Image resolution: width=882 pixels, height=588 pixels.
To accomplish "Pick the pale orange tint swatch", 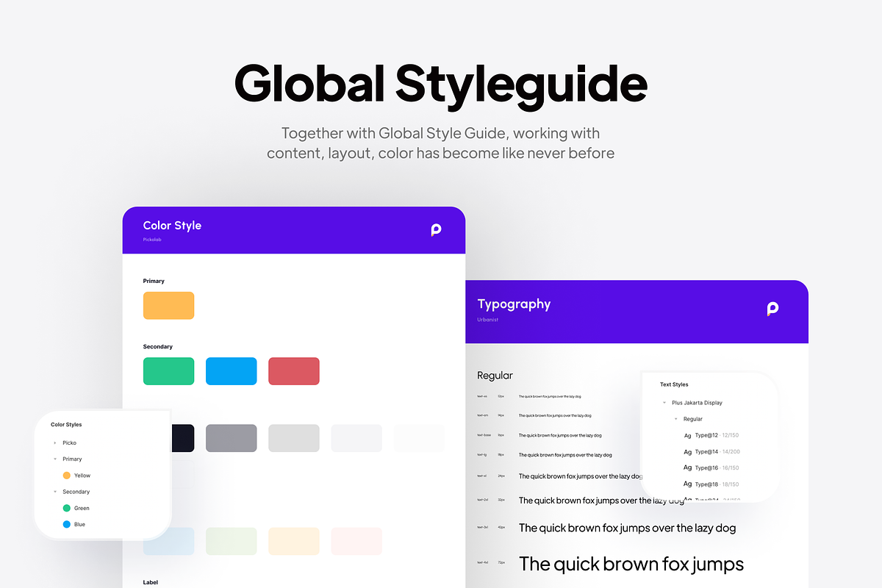I will click(x=294, y=541).
